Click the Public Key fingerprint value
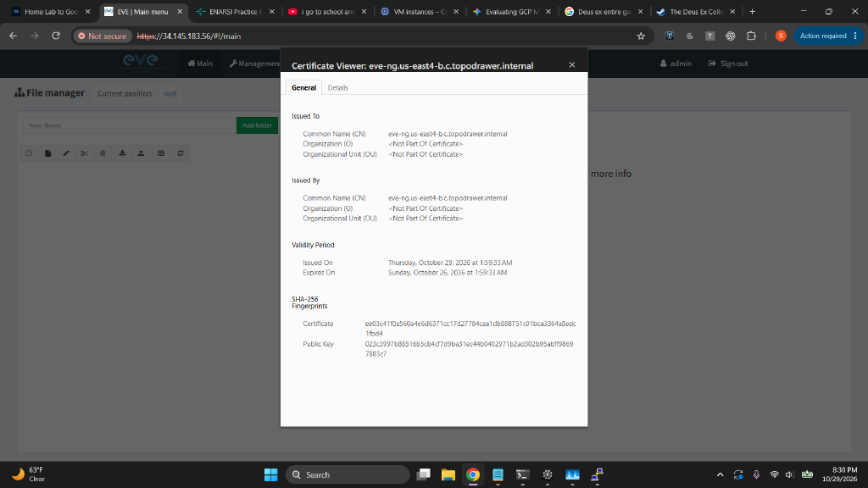The height and width of the screenshot is (488, 868). [x=470, y=349]
